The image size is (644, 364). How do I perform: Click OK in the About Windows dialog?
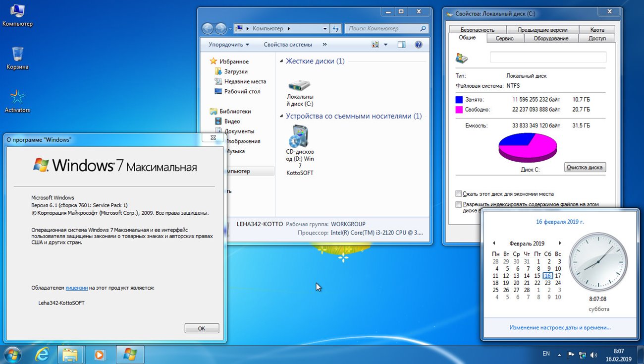click(x=202, y=328)
